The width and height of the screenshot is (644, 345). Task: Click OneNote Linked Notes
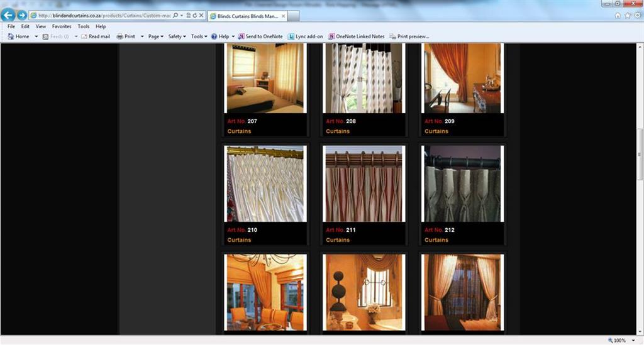[356, 36]
